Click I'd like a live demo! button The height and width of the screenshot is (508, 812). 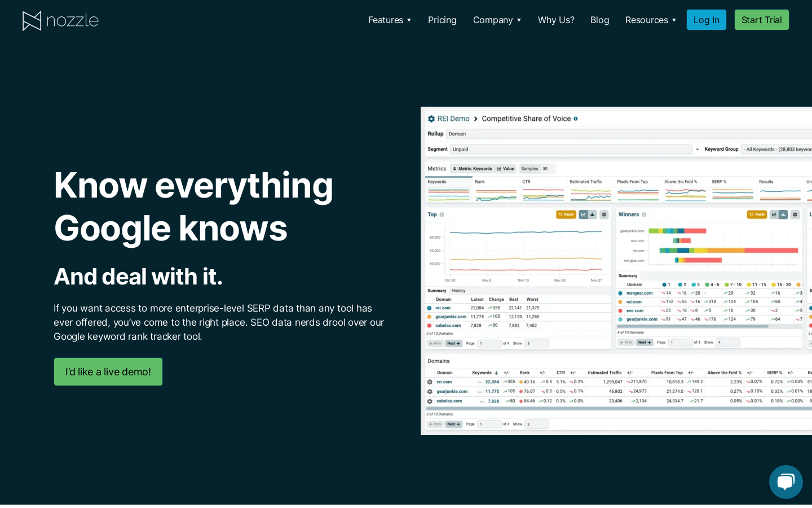(108, 372)
